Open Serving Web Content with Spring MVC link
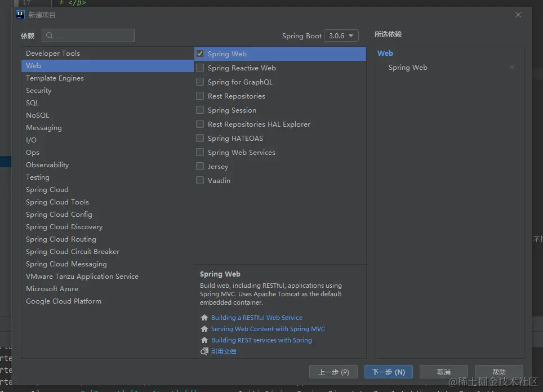The height and width of the screenshot is (392, 543). pyautogui.click(x=268, y=329)
